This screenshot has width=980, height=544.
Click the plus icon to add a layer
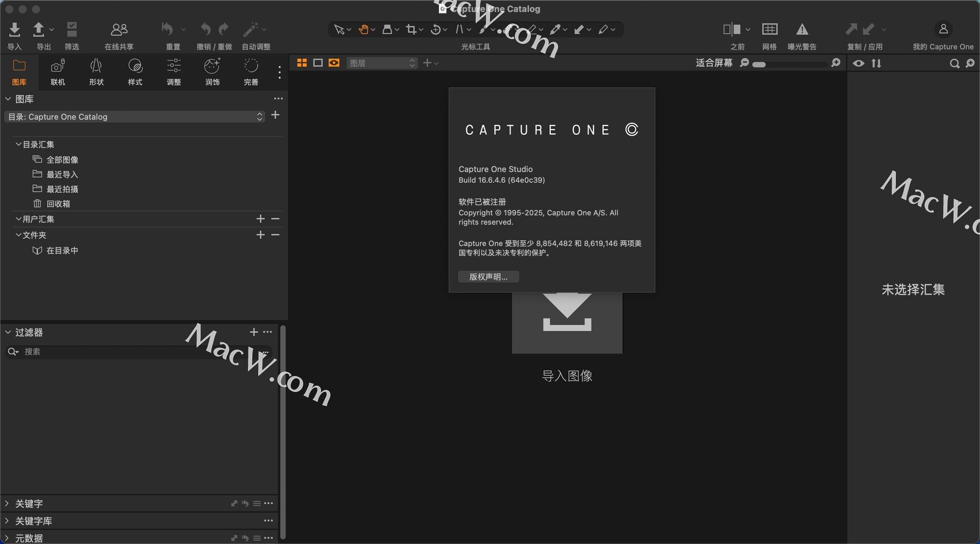[427, 63]
